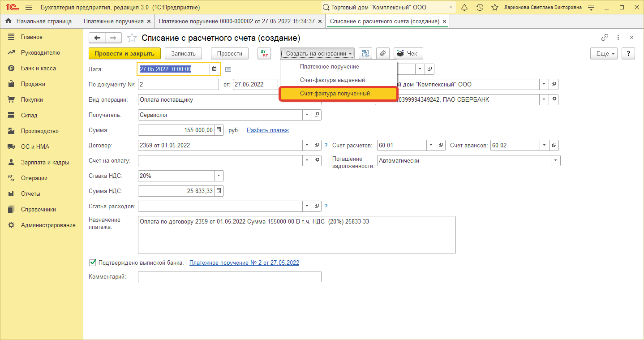644x340 pixels.
Task: Click the help ? button
Action: point(628,53)
